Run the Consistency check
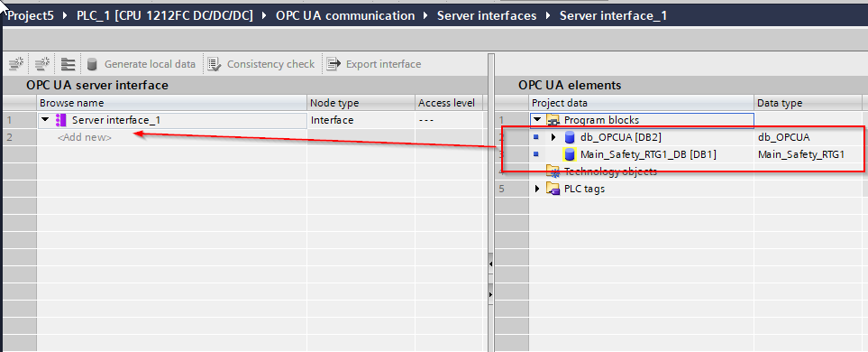868x352 pixels. [x=261, y=64]
